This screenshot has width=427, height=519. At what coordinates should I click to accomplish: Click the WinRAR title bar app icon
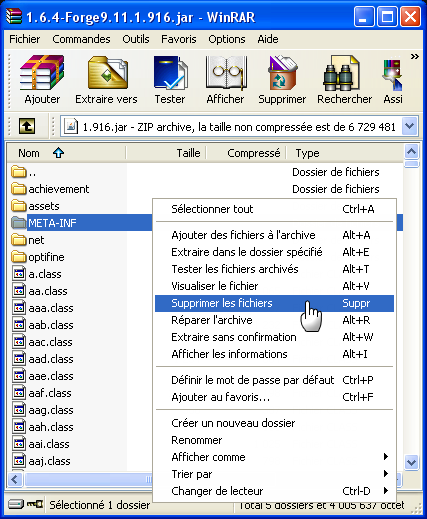14,17
